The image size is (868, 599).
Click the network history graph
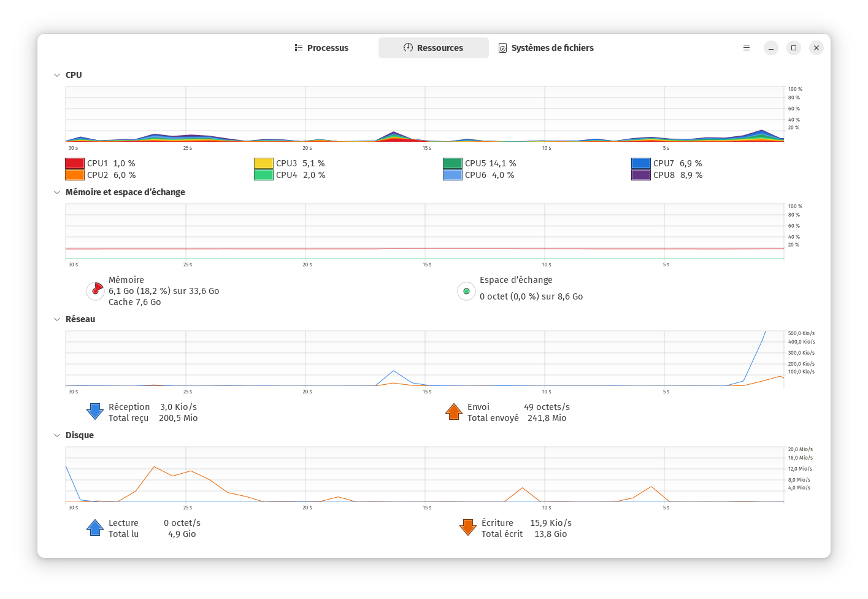point(424,358)
